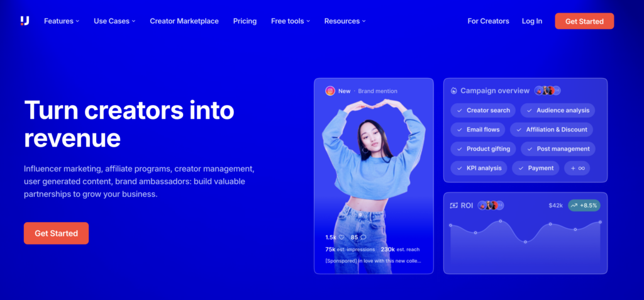
Task: Toggle the KPI analysis chip
Action: tap(479, 168)
